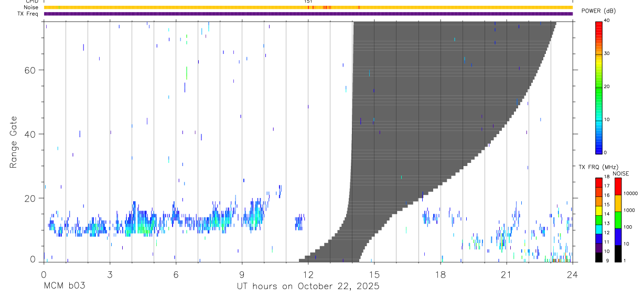Click the power color bar gradient
The image size is (644, 297).
[x=599, y=87]
